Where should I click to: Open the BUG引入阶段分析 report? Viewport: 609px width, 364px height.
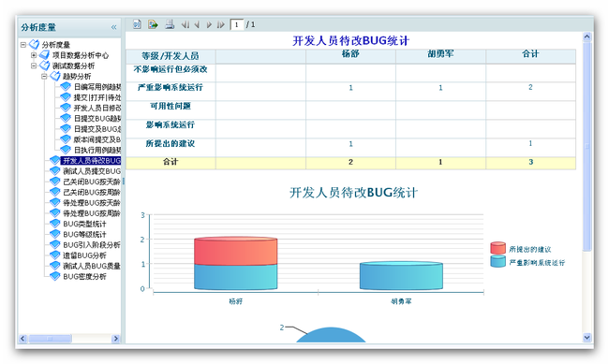[x=92, y=245]
